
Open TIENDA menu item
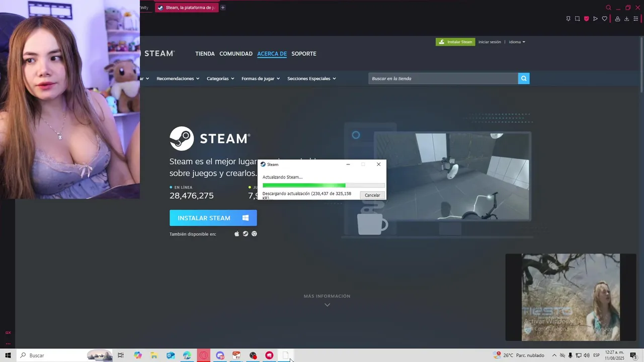coord(205,54)
